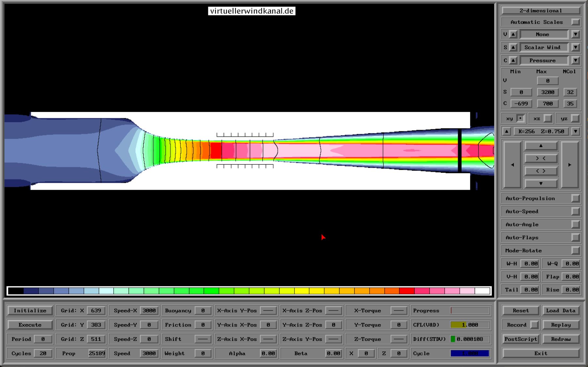Click the up arrow beside V selector

[513, 34]
